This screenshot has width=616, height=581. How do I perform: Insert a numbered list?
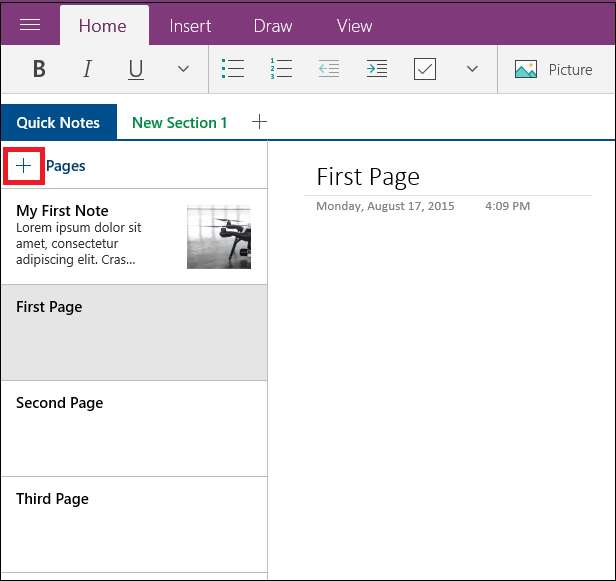click(281, 69)
